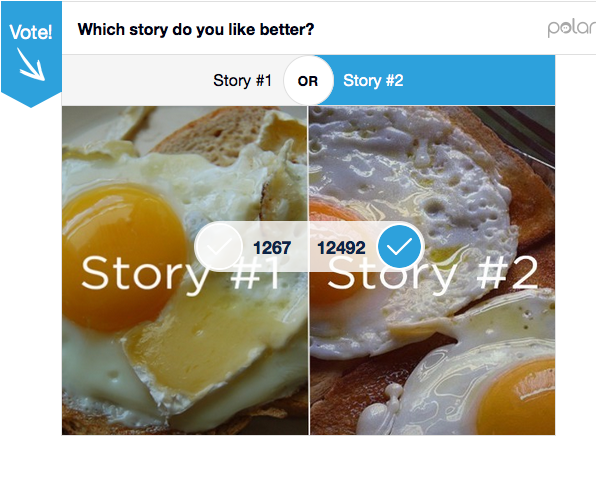Select the blue Story #2 header tab
607x477 pixels.
click(x=373, y=81)
